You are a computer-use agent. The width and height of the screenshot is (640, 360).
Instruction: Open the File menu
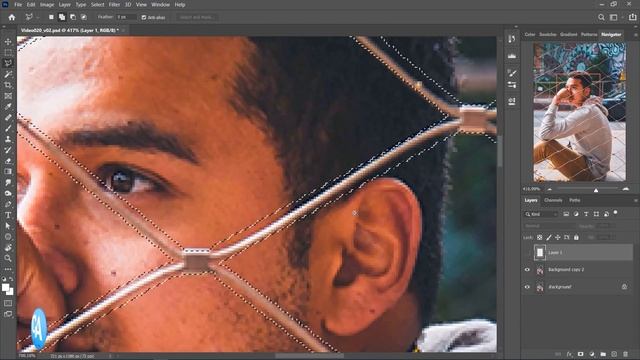coord(18,4)
